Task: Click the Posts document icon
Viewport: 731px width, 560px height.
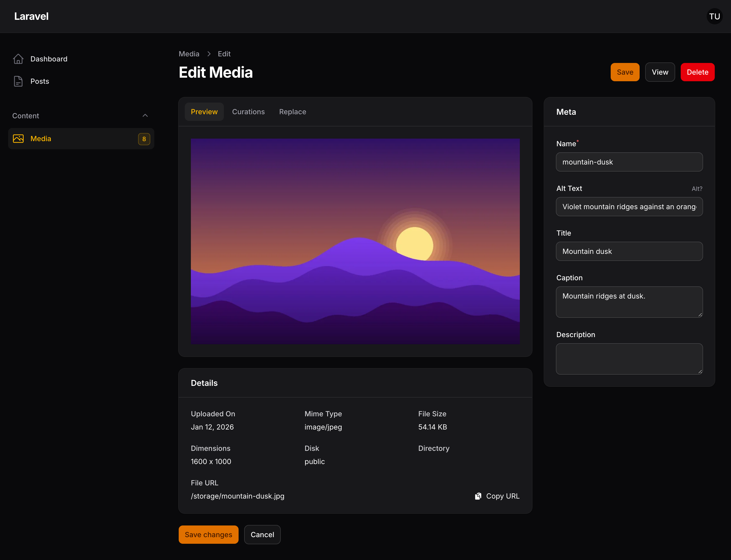Action: [18, 81]
